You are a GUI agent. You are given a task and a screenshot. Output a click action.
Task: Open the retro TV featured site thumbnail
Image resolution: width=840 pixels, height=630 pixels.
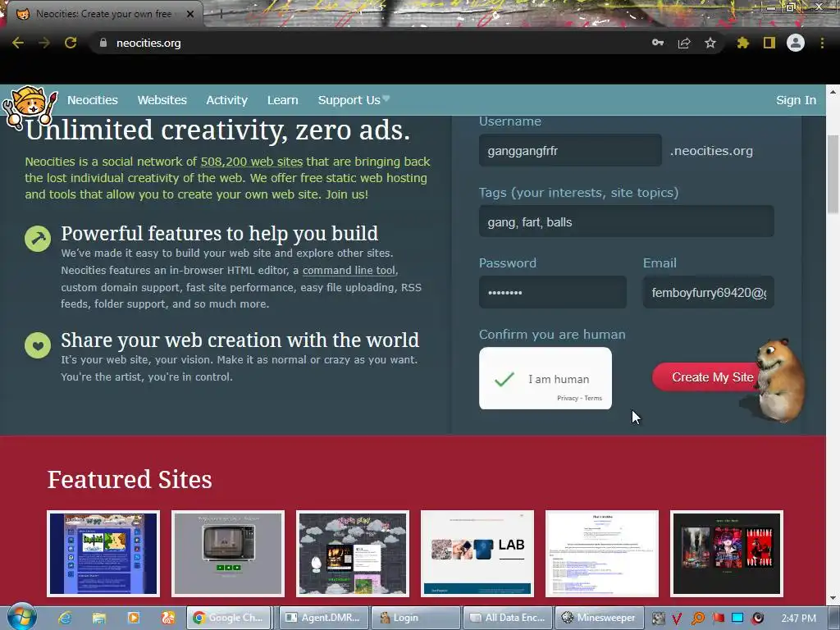tap(228, 554)
